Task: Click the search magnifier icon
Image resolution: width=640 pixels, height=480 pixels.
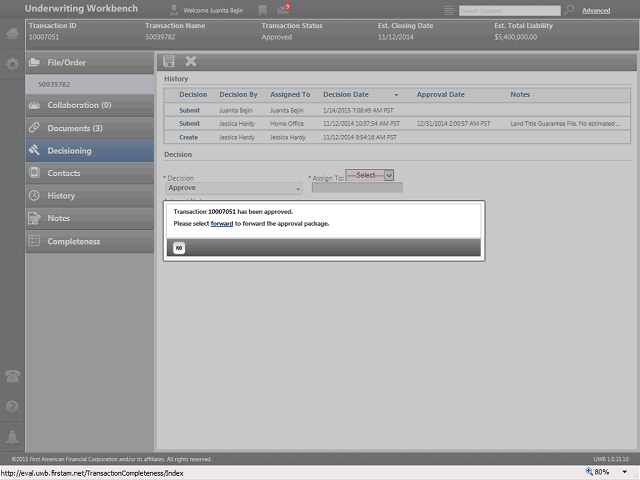Action: click(x=569, y=10)
